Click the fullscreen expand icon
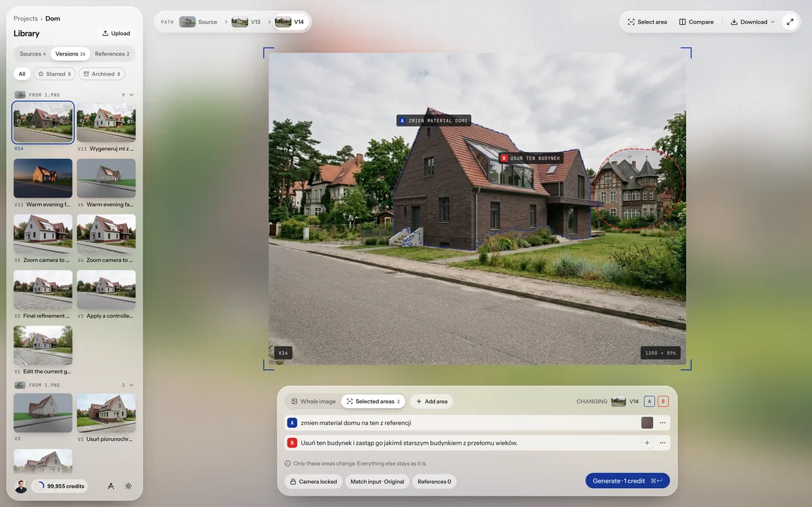Image resolution: width=812 pixels, height=507 pixels. coord(790,22)
